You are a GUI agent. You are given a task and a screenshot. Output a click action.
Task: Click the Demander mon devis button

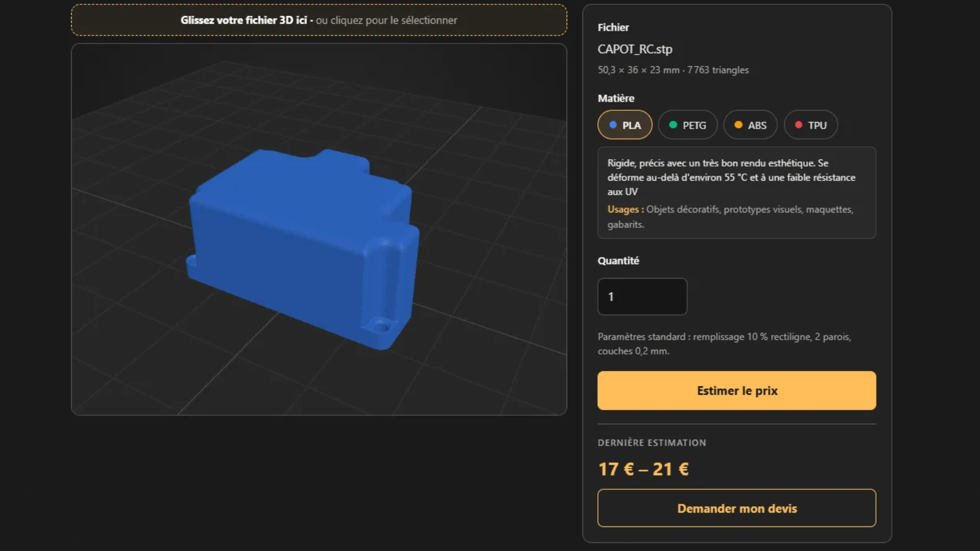737,508
